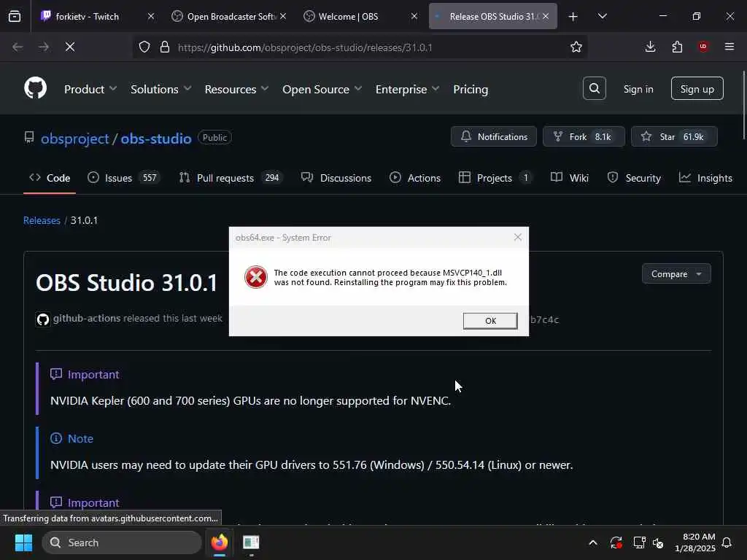The width and height of the screenshot is (747, 560).
Task: Switch to the Open Broadcaster Software tab
Action: pyautogui.click(x=231, y=16)
